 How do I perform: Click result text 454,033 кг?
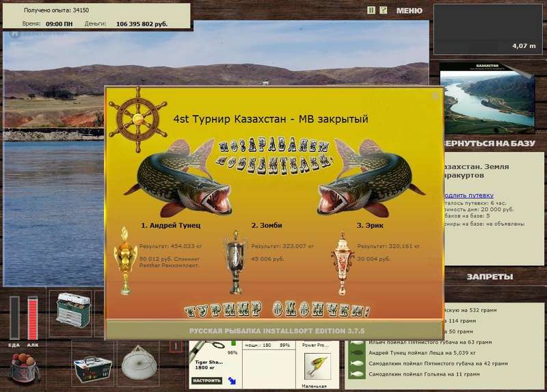click(x=170, y=246)
